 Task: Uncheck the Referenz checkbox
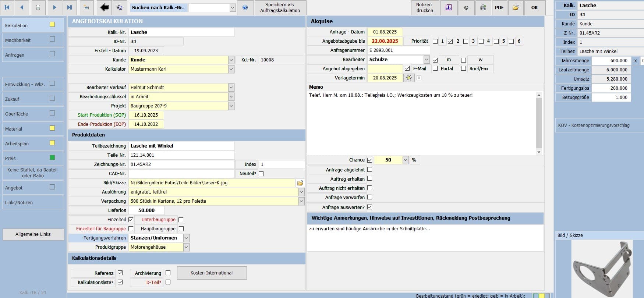tap(120, 273)
